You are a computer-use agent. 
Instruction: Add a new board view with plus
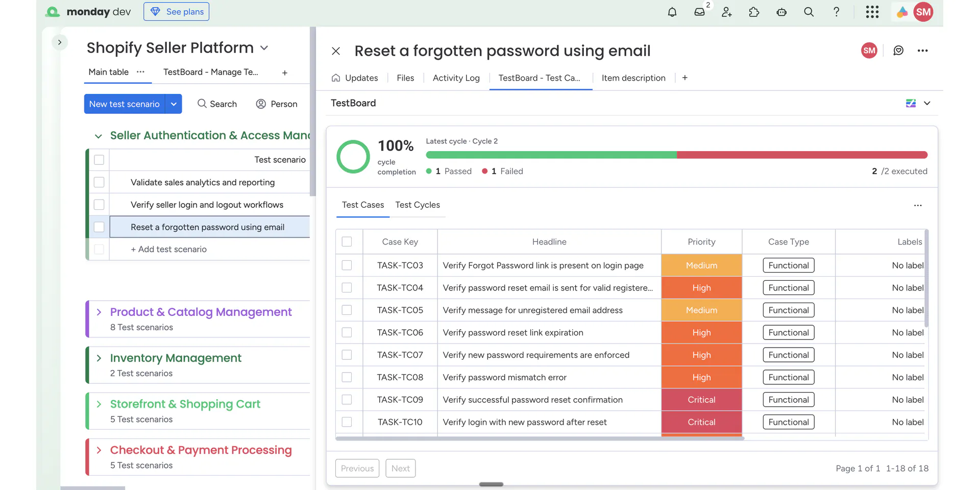tap(285, 72)
